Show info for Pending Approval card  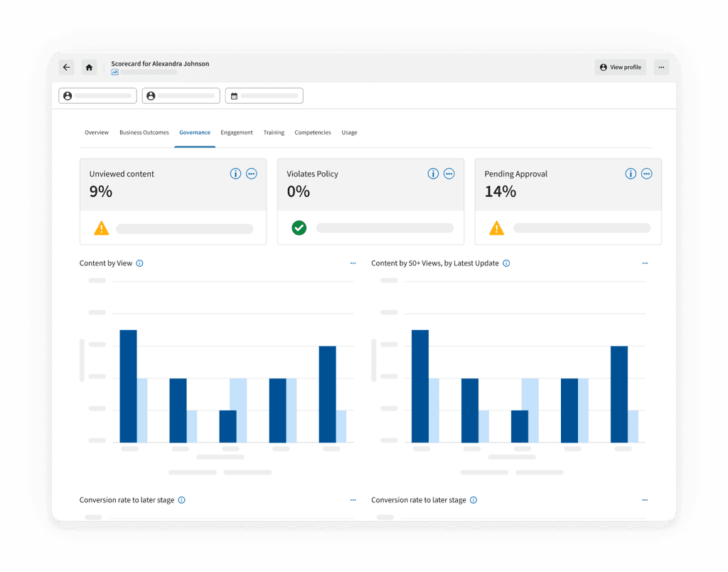point(631,174)
